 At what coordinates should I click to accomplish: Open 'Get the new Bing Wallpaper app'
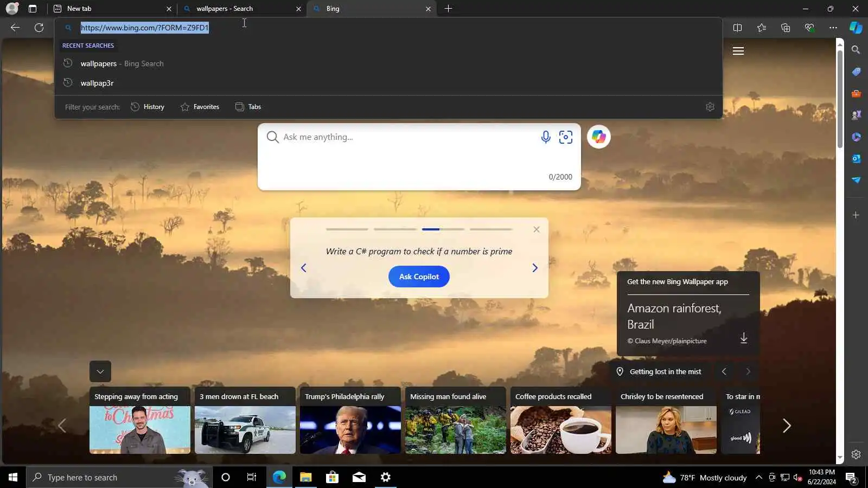pyautogui.click(x=678, y=282)
